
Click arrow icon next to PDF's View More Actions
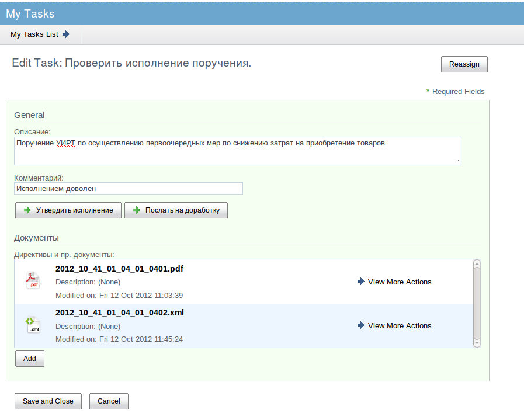coord(360,282)
